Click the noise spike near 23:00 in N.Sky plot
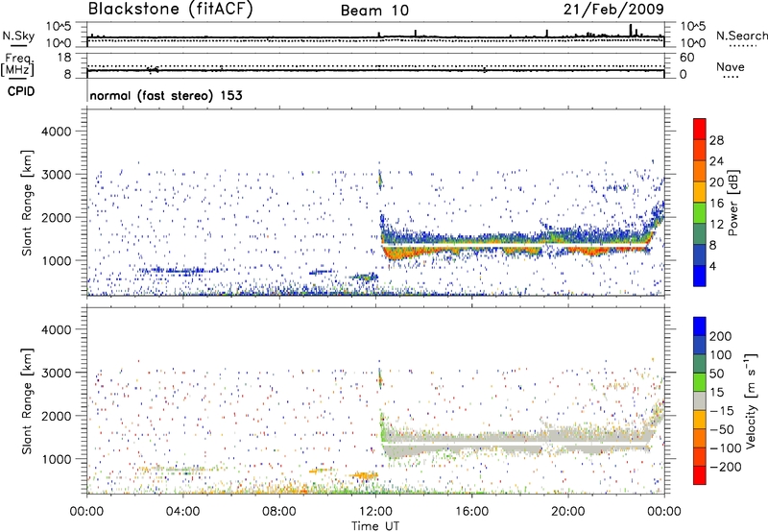 point(631,30)
